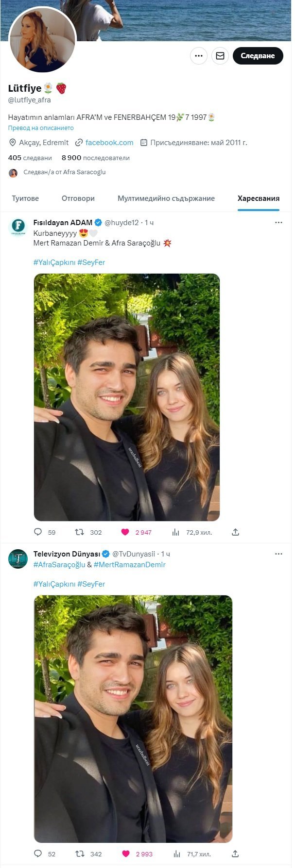
Task: Send a direct message via envelope icon
Action: (x=220, y=56)
